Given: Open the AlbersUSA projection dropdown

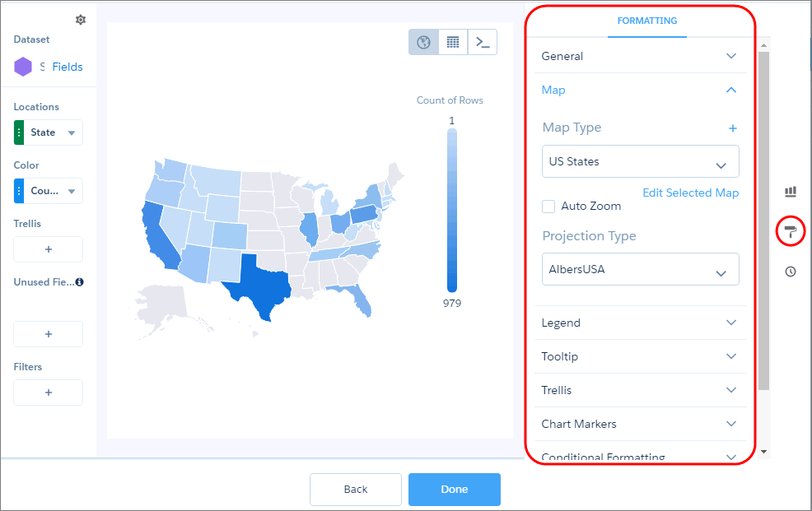Looking at the screenshot, I should pyautogui.click(x=641, y=269).
